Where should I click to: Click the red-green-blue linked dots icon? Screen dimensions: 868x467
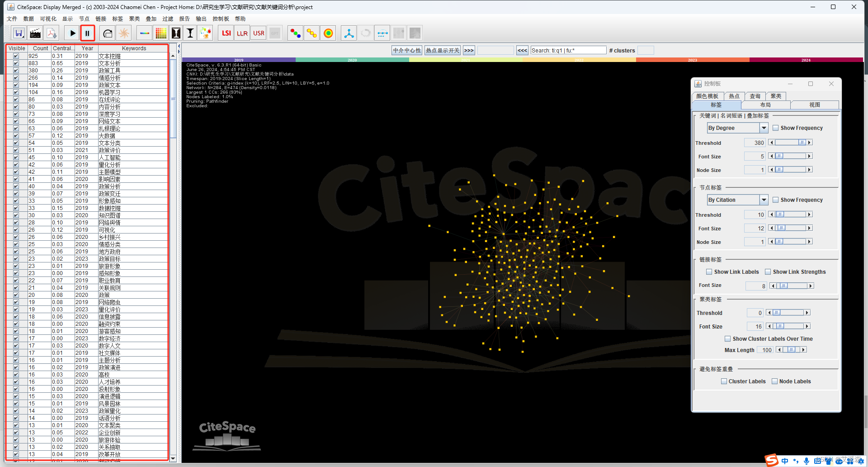click(x=296, y=33)
